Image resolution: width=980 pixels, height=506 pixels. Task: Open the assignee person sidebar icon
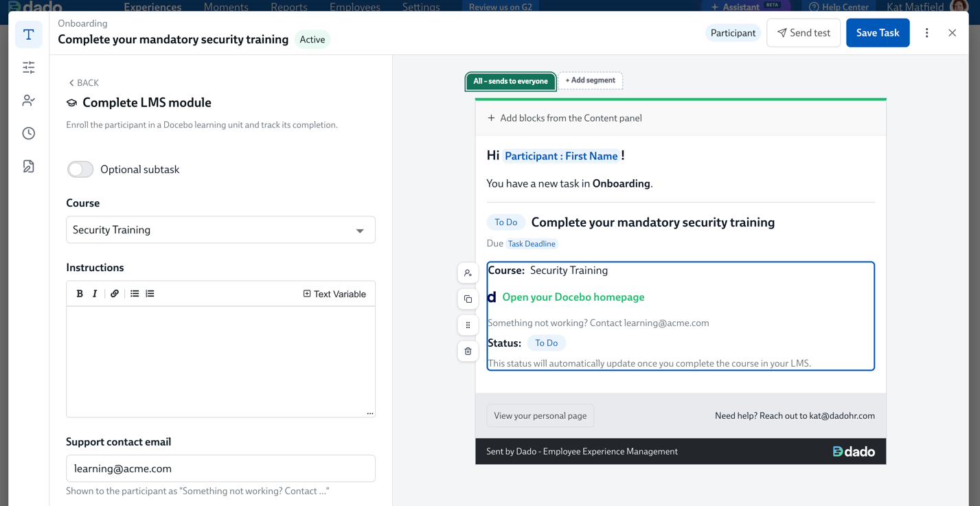point(29,100)
